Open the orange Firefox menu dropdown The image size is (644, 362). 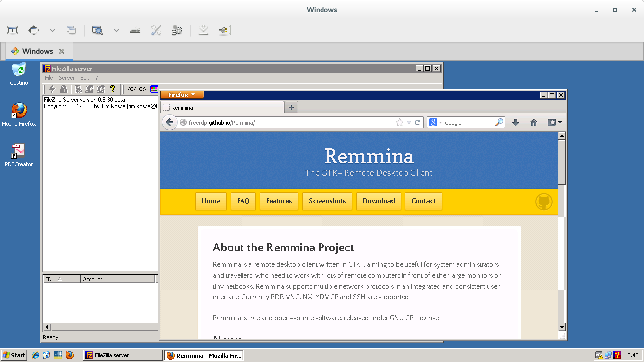tap(182, 95)
